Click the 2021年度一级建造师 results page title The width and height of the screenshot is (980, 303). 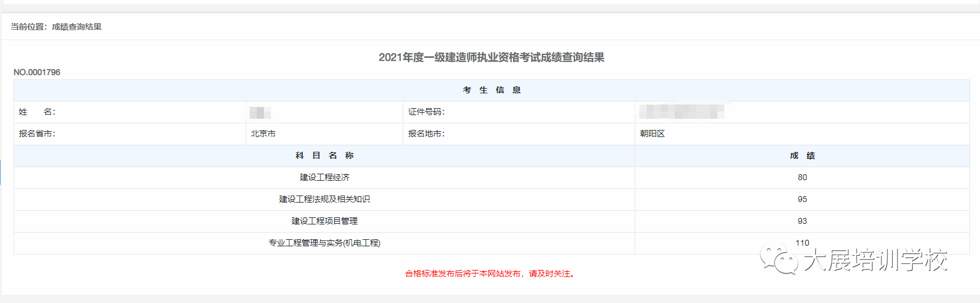(491, 57)
